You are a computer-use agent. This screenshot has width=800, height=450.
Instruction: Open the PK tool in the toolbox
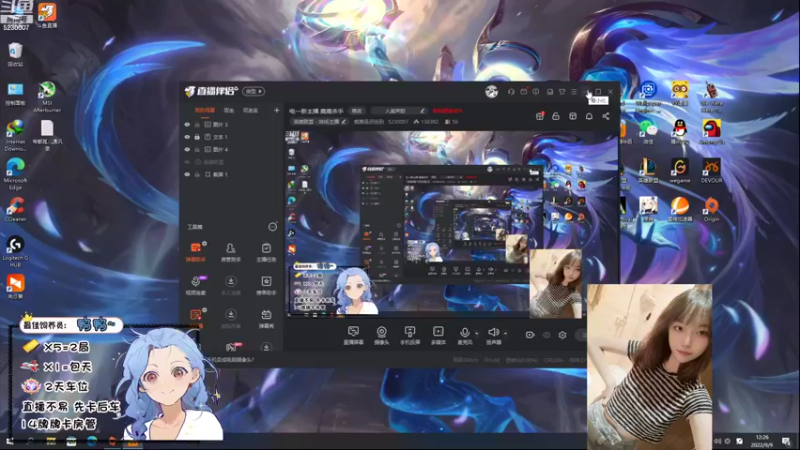[x=231, y=347]
